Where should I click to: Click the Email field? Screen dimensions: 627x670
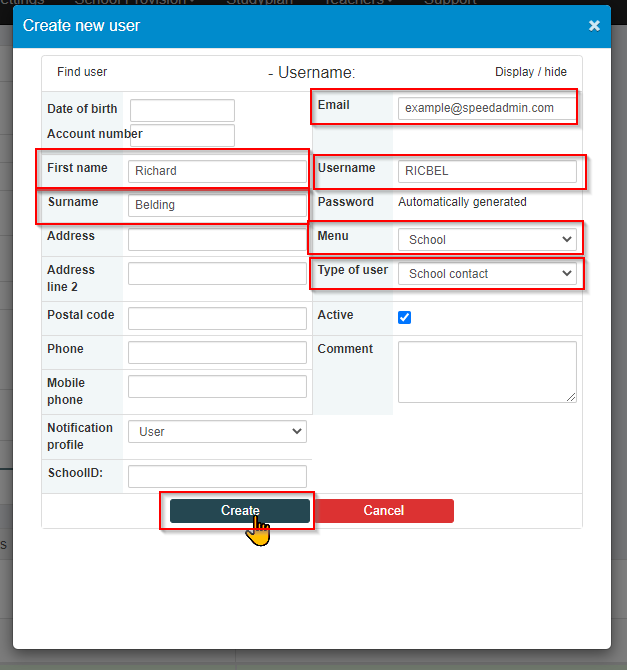click(x=487, y=108)
